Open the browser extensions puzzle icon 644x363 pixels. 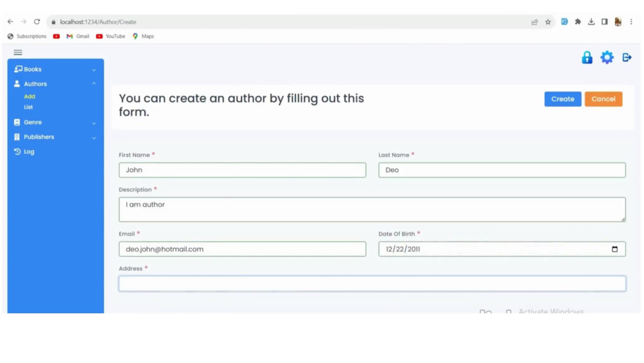tap(578, 22)
